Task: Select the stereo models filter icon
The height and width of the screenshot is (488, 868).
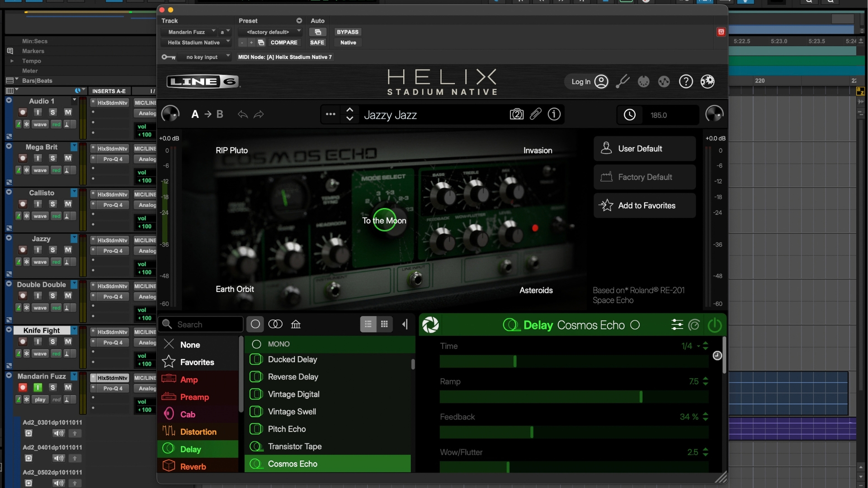Action: coord(275,324)
